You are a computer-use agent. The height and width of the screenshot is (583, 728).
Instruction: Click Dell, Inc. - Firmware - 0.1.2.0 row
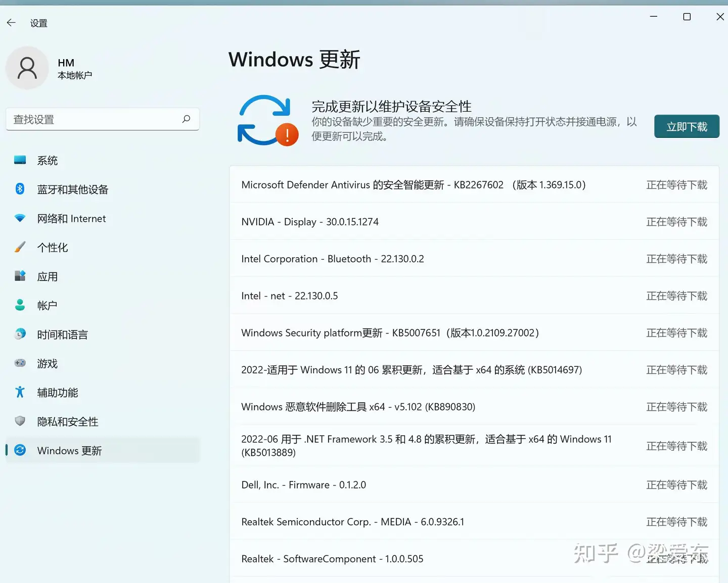(x=474, y=484)
